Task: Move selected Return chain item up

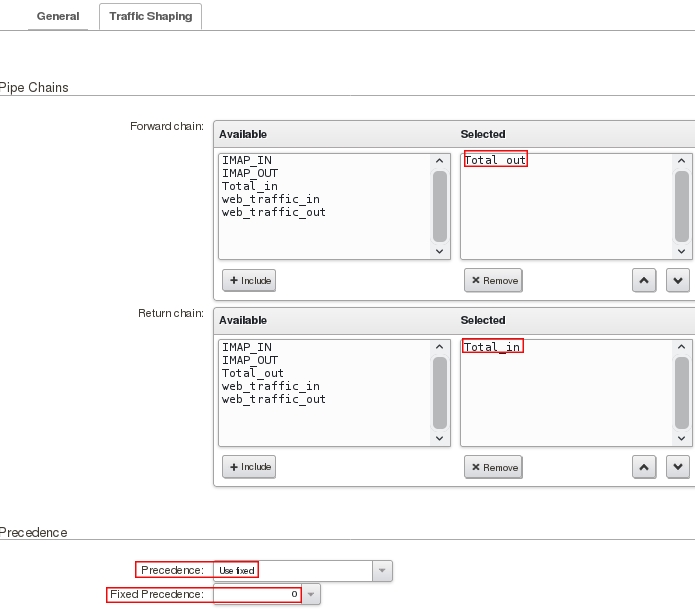Action: tap(644, 467)
